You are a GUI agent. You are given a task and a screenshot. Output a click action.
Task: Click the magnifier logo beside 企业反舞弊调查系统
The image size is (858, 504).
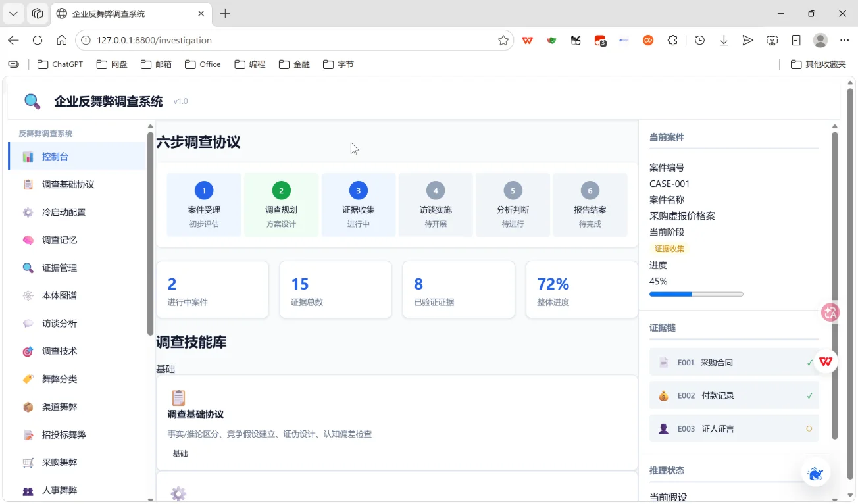(x=32, y=101)
